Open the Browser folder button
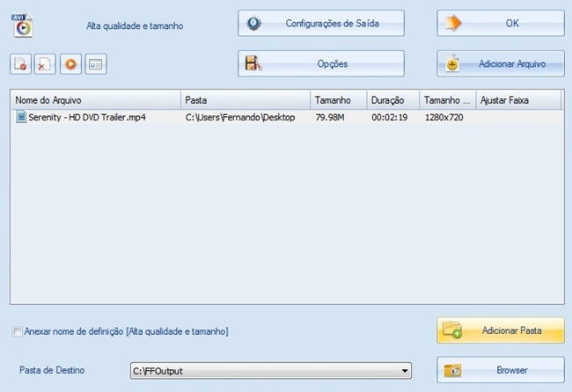The width and height of the screenshot is (572, 392). (x=501, y=370)
